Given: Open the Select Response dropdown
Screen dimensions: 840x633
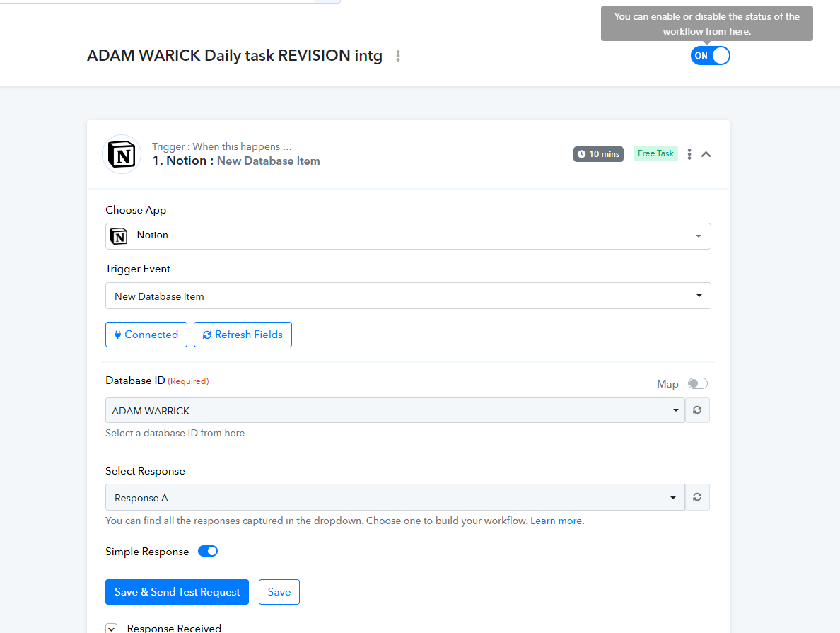Looking at the screenshot, I should pyautogui.click(x=395, y=497).
